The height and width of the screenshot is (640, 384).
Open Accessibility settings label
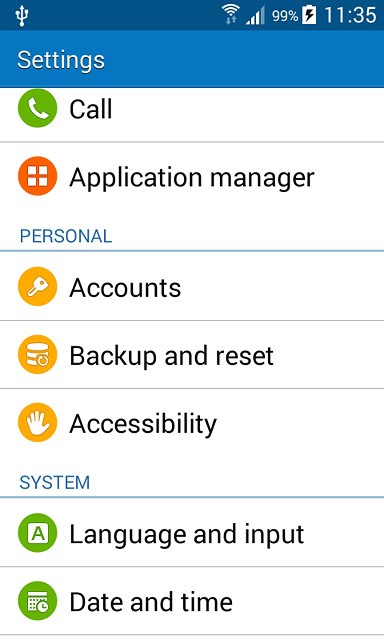point(143,424)
